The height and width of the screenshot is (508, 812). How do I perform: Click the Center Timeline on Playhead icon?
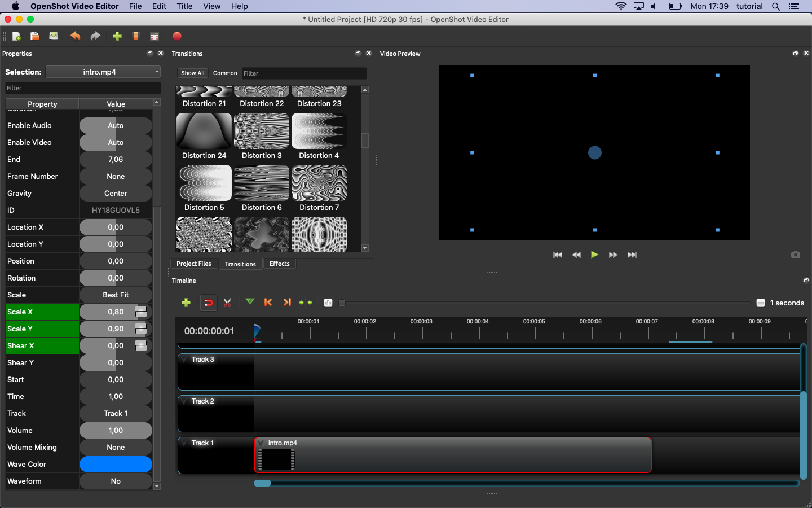[x=306, y=303]
